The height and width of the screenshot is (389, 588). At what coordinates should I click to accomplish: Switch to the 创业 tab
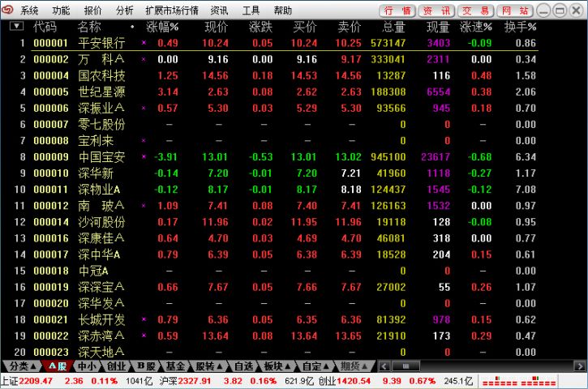(x=116, y=365)
